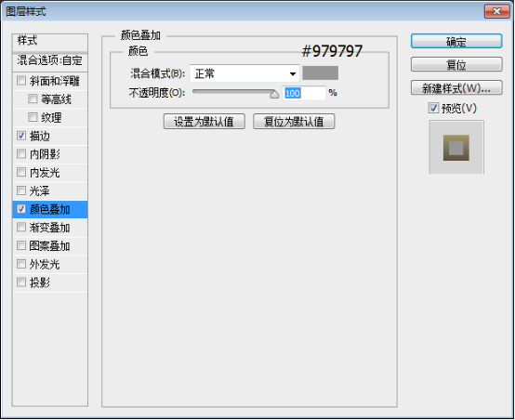
Task: Check the 图案叠加 checkbox
Action: click(21, 245)
